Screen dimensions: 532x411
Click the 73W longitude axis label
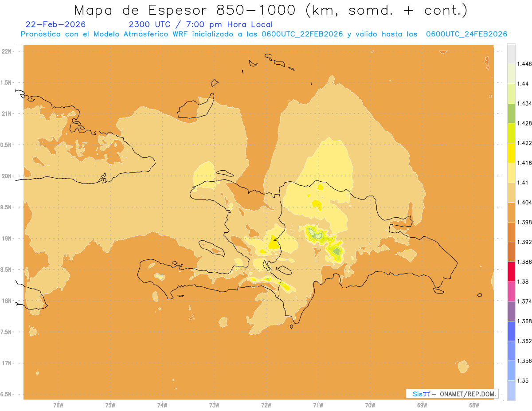tap(214, 405)
